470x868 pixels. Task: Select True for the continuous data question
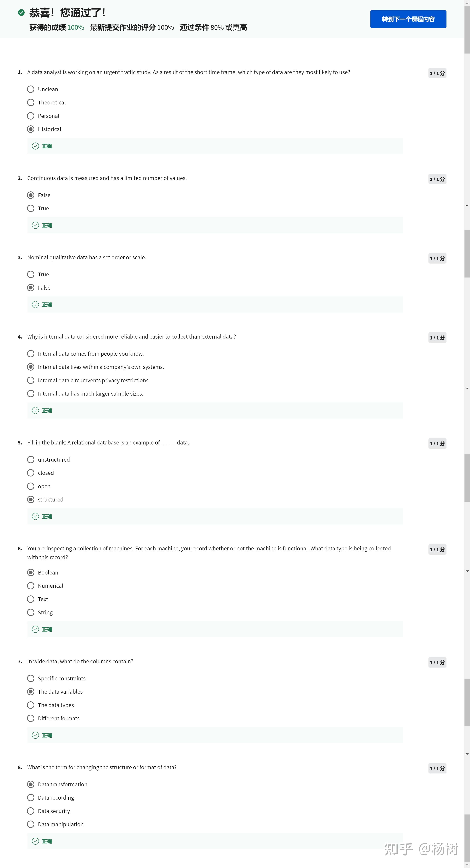click(31, 208)
